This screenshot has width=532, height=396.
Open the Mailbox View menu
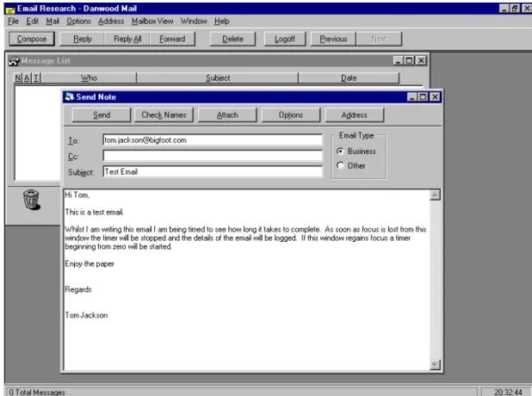(152, 22)
